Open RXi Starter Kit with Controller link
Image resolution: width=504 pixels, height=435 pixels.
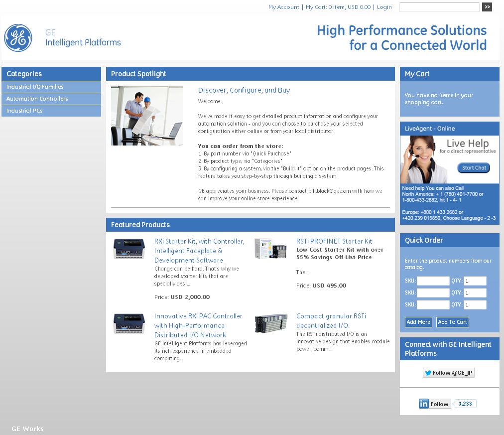click(x=199, y=251)
